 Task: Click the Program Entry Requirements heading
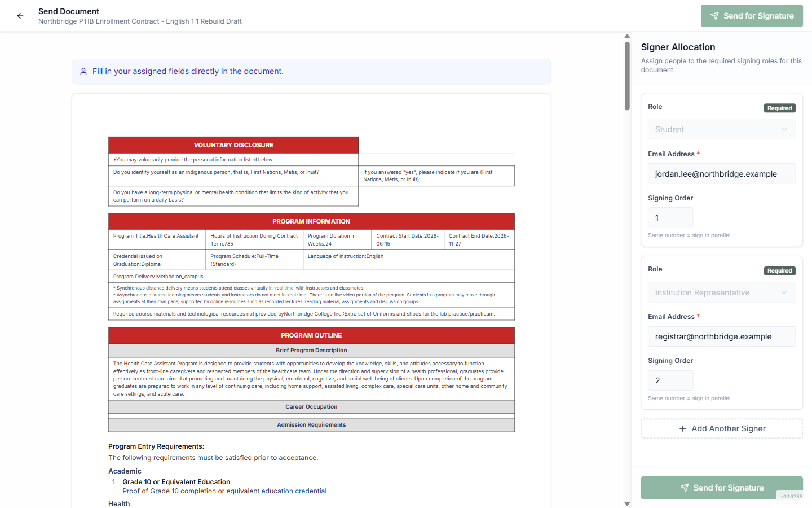point(156,446)
